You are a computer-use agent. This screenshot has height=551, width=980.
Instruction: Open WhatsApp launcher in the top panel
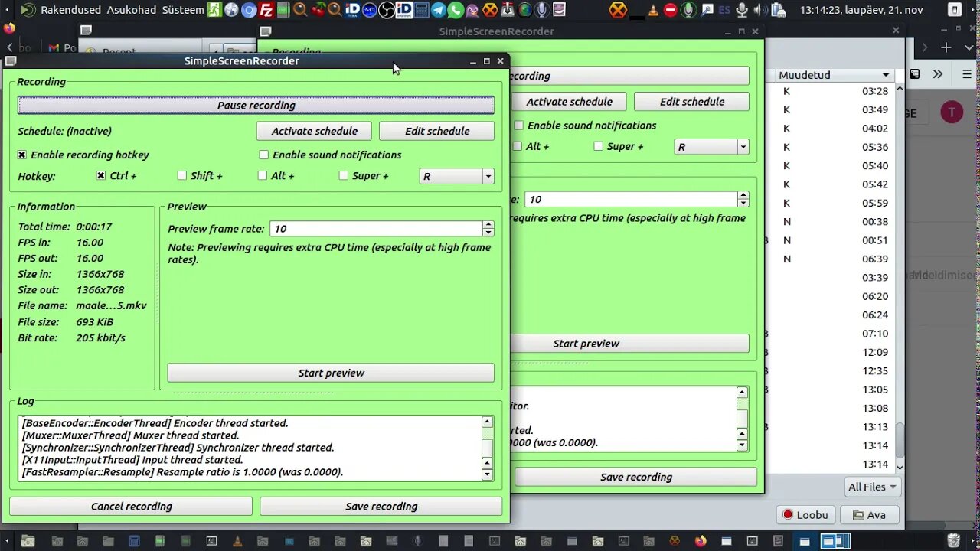click(456, 10)
